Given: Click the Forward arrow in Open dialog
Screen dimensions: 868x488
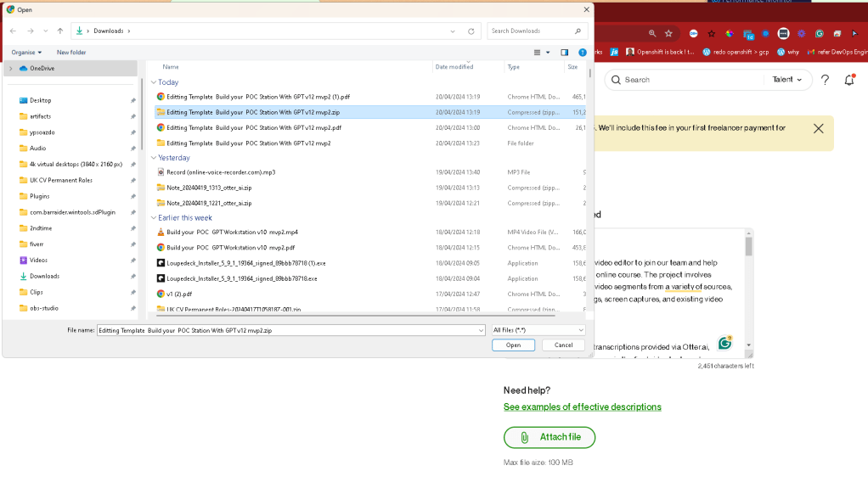Looking at the screenshot, I should click(x=31, y=31).
